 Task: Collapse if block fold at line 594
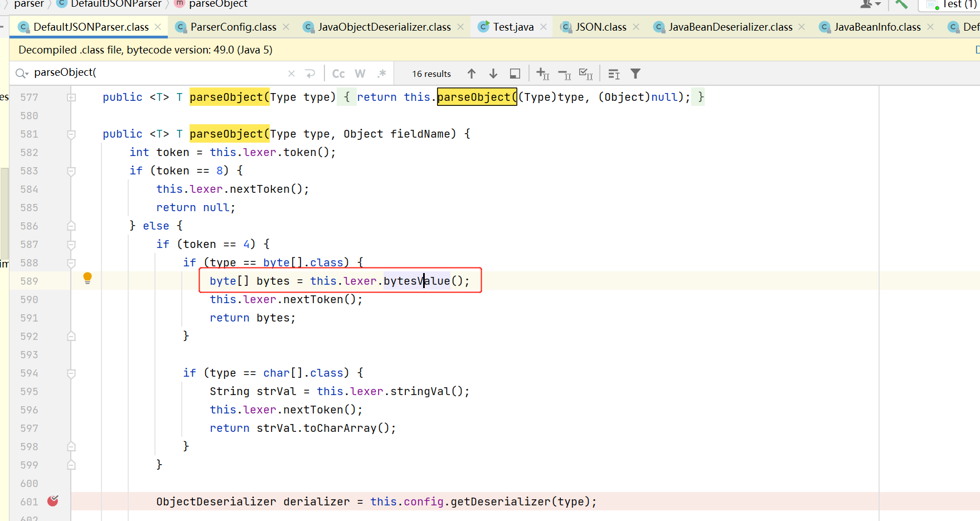[x=71, y=373]
